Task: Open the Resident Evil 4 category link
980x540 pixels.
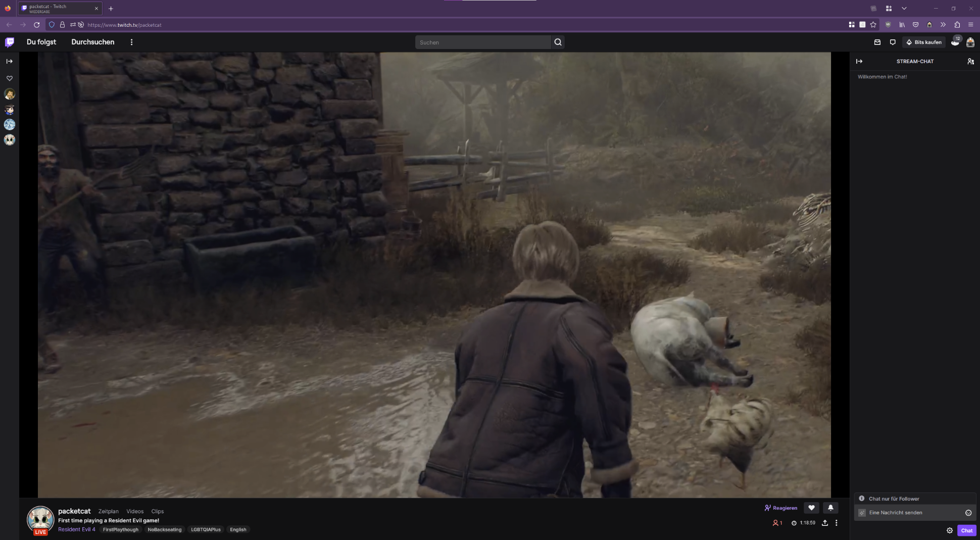Action: 77,529
